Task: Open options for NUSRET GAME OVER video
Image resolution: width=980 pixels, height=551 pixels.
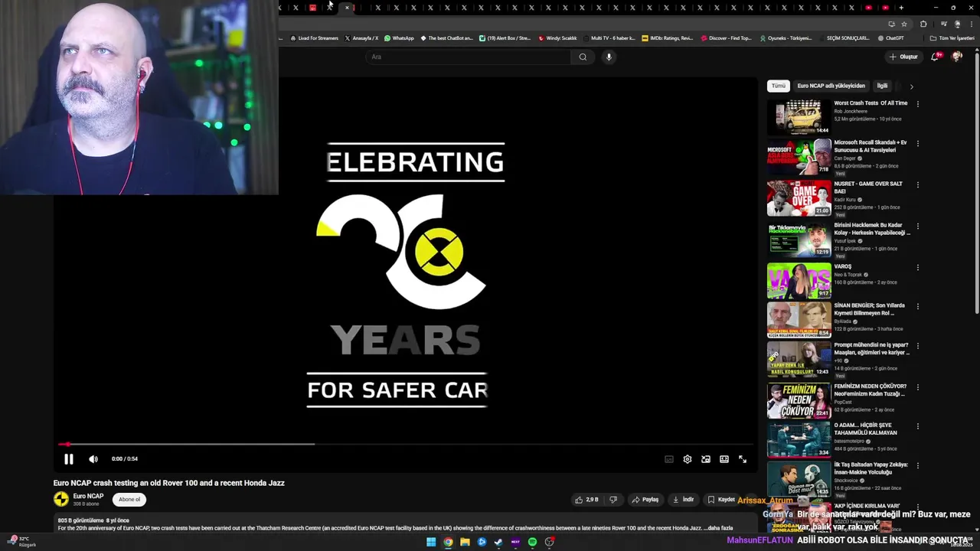Action: point(917,184)
